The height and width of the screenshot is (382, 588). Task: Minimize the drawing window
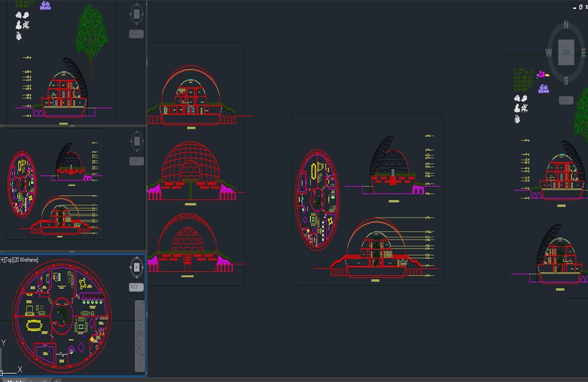pos(575,7)
